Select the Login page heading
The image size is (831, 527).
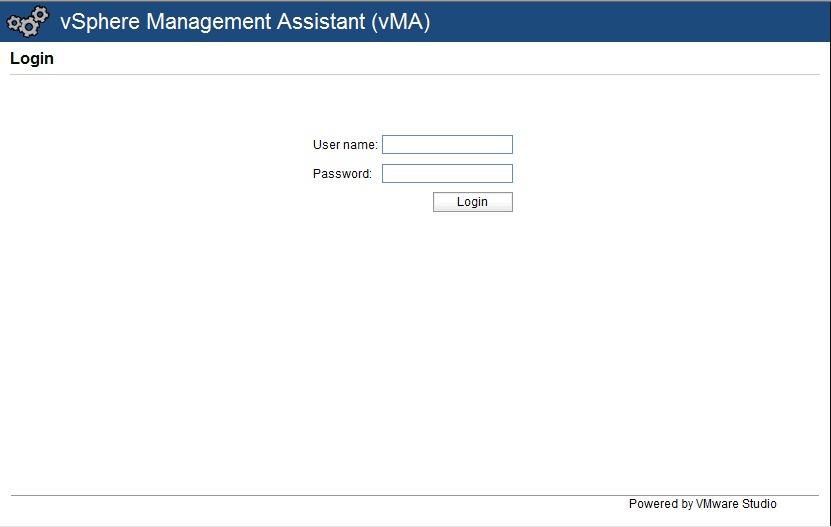[x=32, y=59]
